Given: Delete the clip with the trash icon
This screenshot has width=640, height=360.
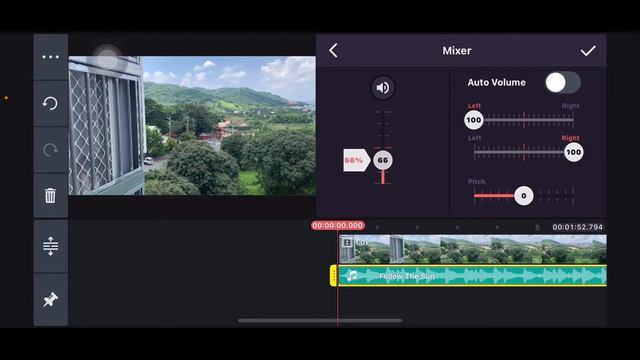Looking at the screenshot, I should pyautogui.click(x=50, y=196).
